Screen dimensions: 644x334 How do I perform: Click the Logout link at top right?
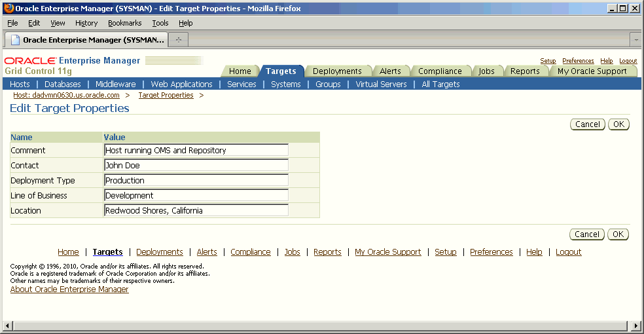[x=628, y=61]
